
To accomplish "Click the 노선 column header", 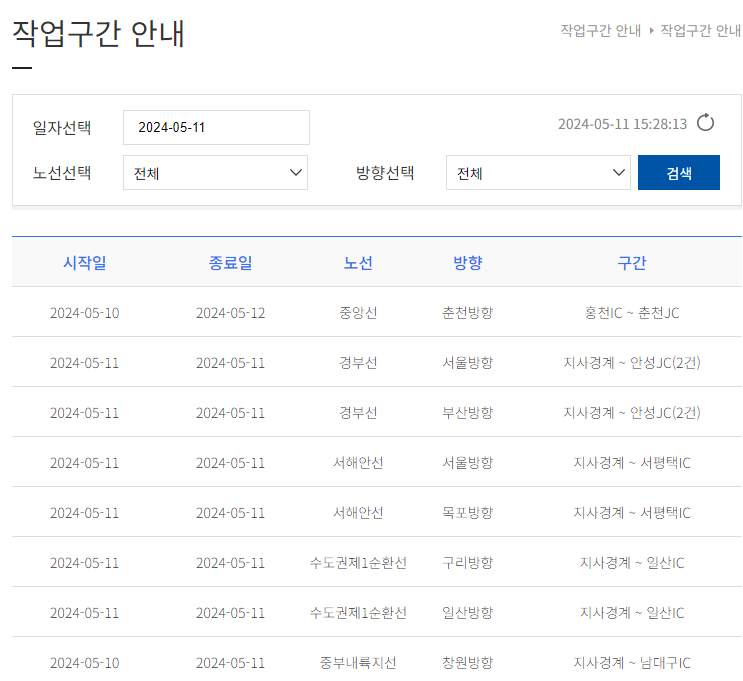I will pyautogui.click(x=358, y=262).
